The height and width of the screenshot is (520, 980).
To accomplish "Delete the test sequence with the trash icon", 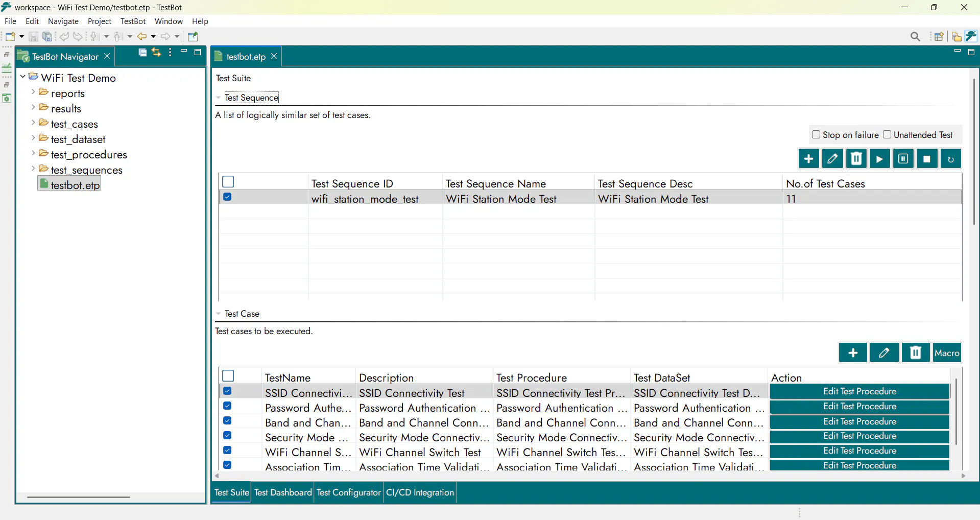I will (856, 159).
